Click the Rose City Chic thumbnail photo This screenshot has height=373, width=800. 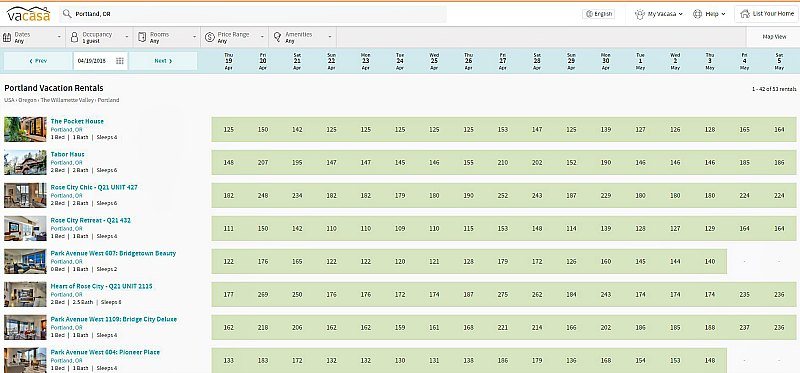(25, 195)
